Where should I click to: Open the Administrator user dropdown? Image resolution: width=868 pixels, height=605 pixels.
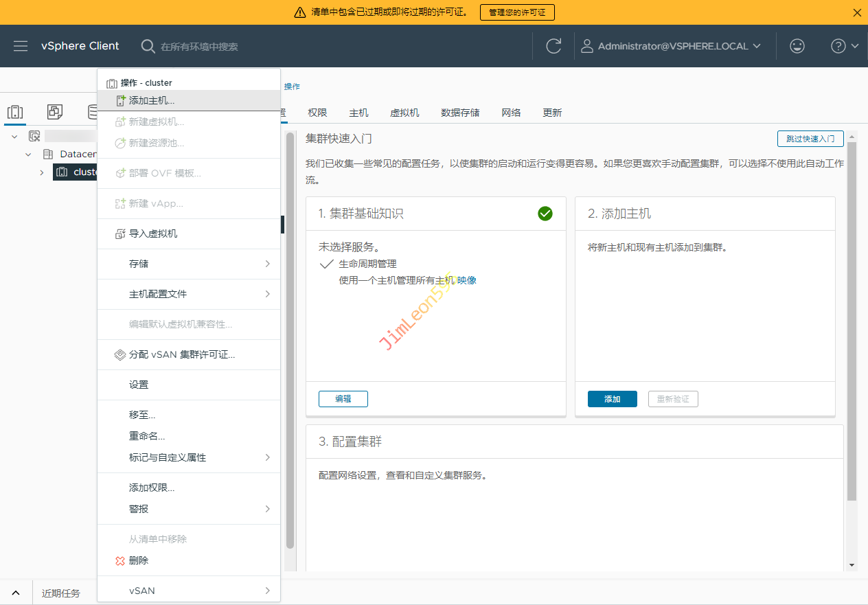click(672, 46)
